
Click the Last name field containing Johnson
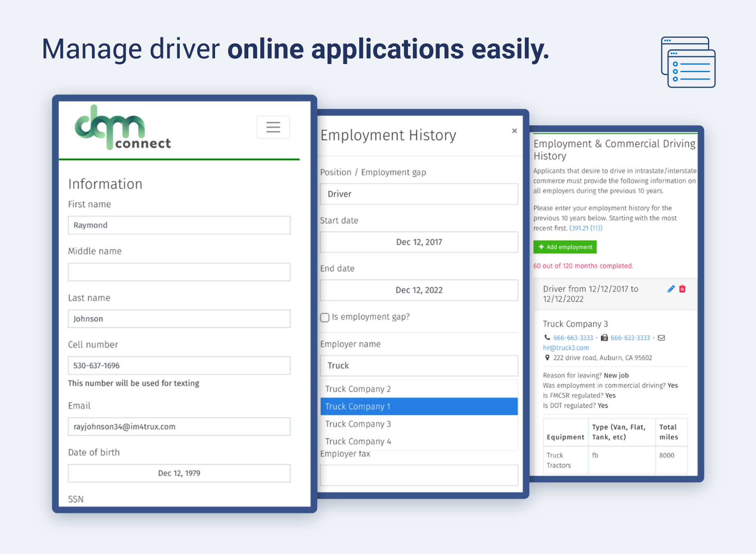[179, 319]
